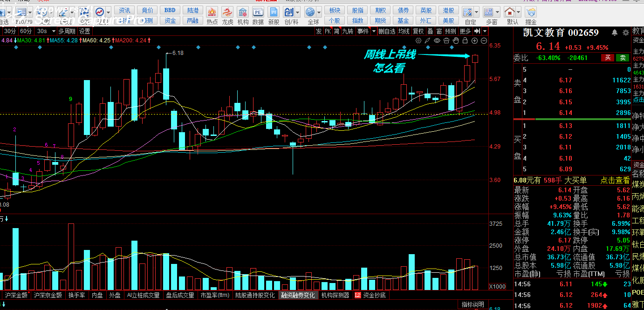Viewport: 644px width, 310px height.
Task: Expand the 事件 events dropdown arrow
Action: [x=373, y=31]
